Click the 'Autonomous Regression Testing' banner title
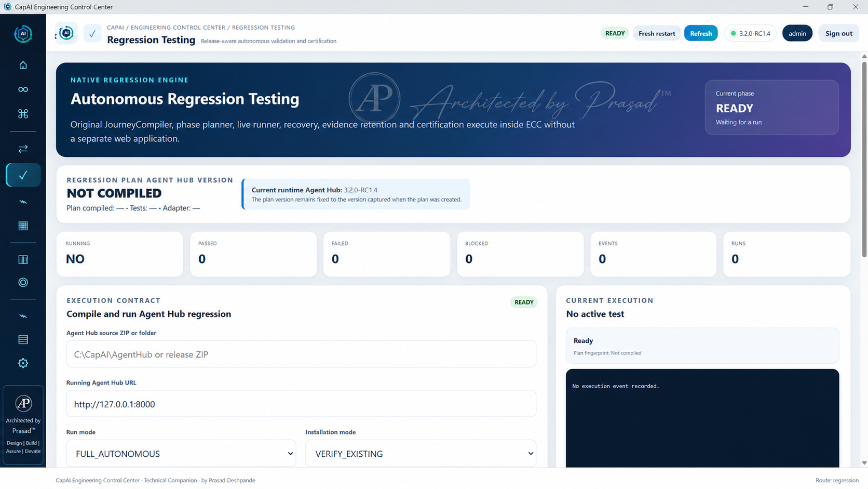Image resolution: width=868 pixels, height=489 pixels. [x=185, y=99]
